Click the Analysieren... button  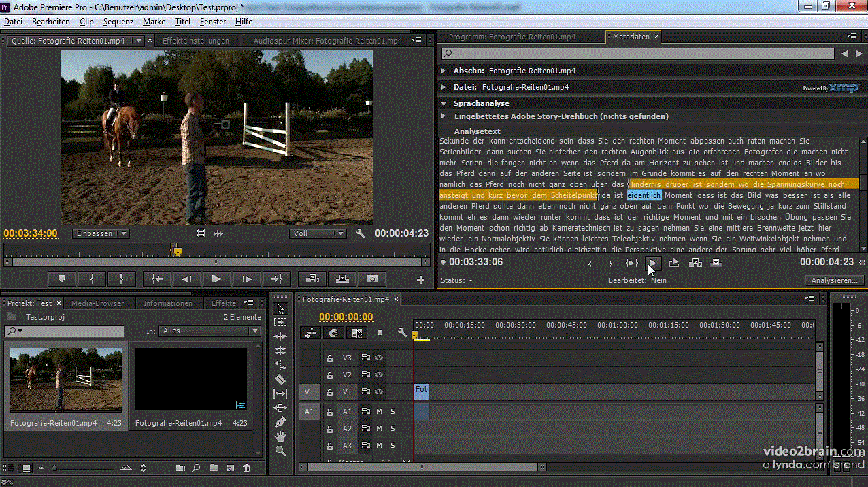[x=835, y=280]
